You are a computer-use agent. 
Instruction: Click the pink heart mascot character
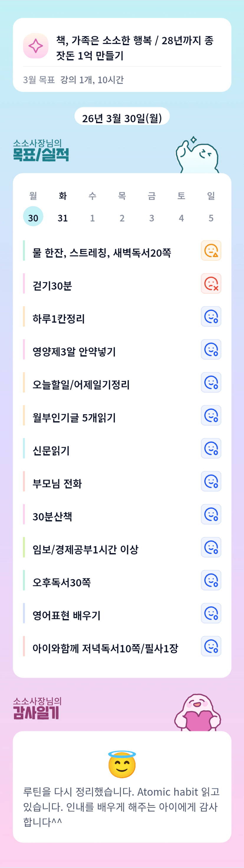click(198, 713)
